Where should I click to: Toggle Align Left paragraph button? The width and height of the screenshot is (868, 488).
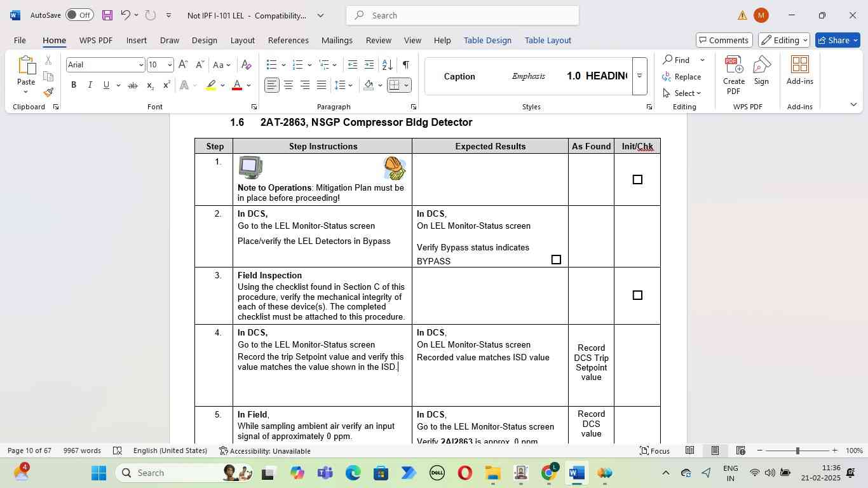(x=272, y=85)
